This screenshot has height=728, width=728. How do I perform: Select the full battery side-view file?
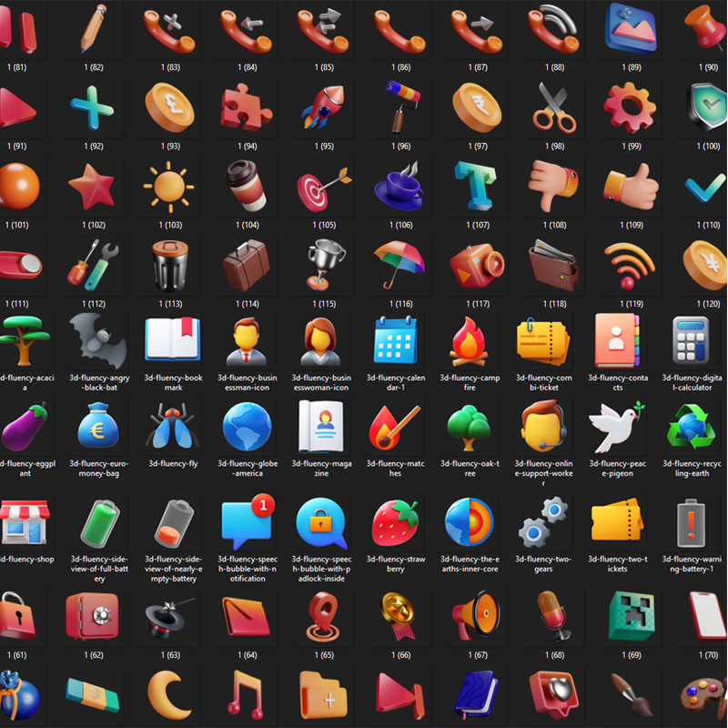coord(99,524)
